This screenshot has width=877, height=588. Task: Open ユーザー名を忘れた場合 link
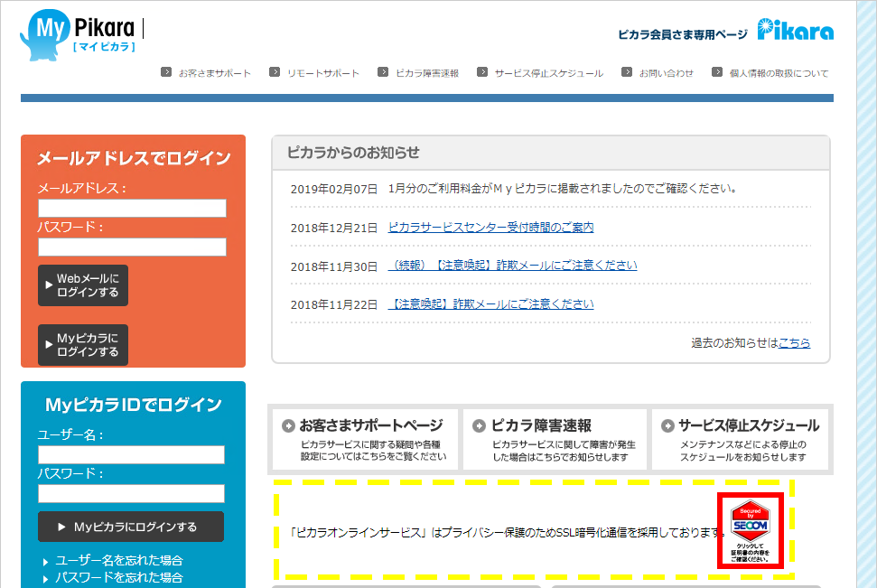[119, 561]
